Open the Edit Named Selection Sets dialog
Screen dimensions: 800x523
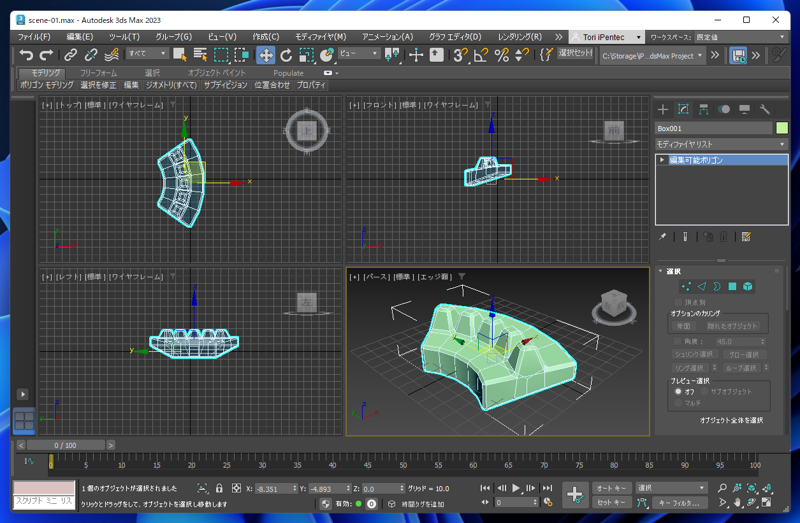pos(546,55)
